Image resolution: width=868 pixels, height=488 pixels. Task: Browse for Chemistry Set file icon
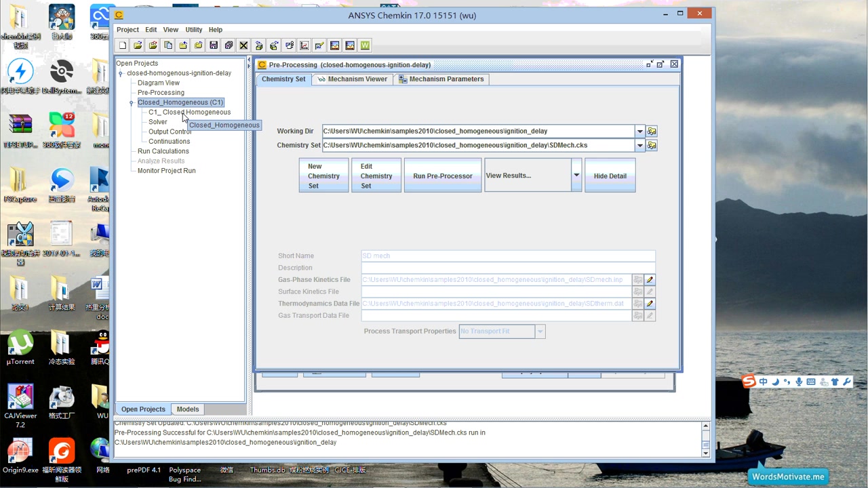click(x=652, y=145)
